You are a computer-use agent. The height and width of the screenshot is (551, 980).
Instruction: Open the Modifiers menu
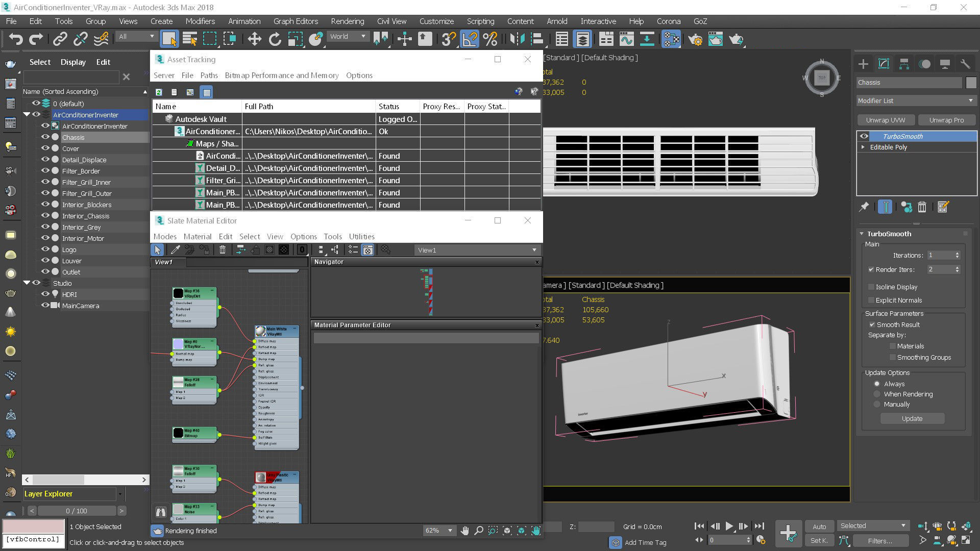click(200, 21)
